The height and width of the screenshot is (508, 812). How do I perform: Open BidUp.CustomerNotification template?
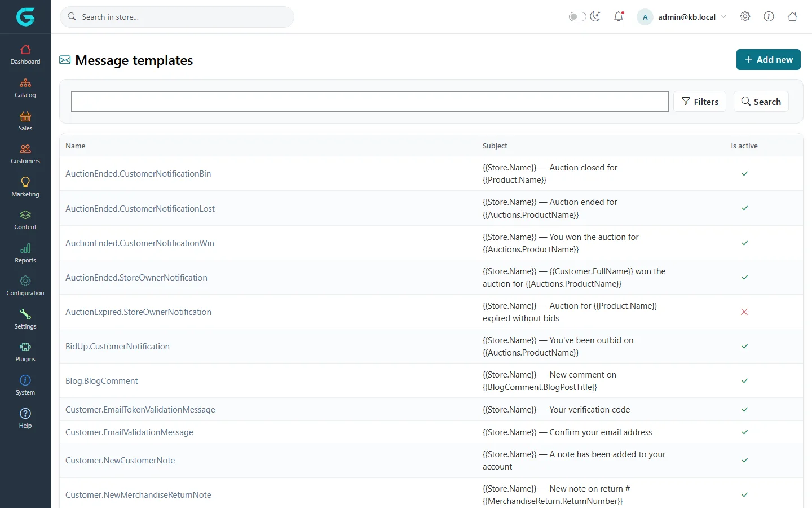[x=117, y=347]
